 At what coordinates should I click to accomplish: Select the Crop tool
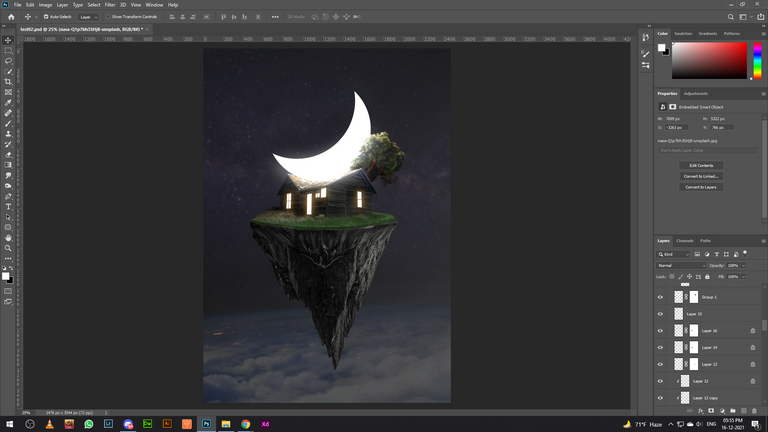[x=8, y=82]
